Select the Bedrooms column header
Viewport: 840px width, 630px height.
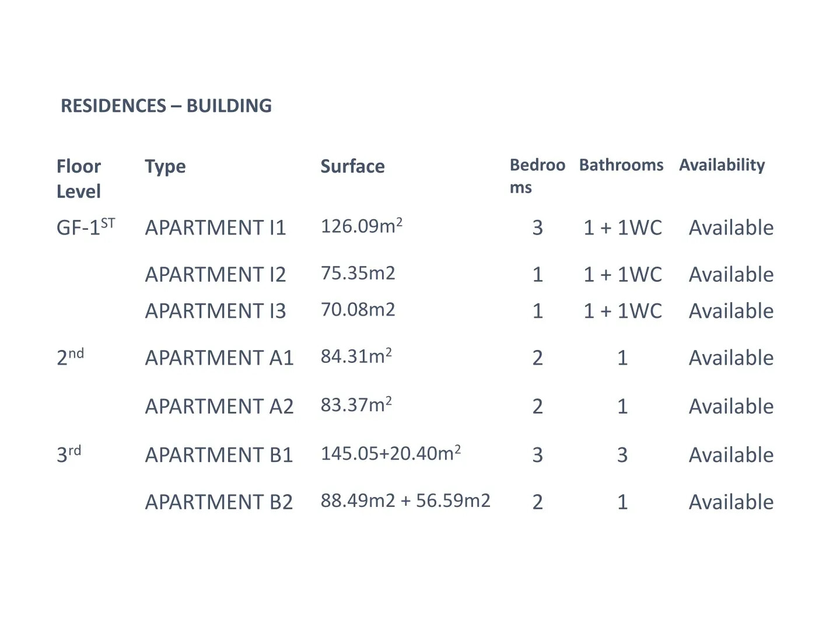537,176
